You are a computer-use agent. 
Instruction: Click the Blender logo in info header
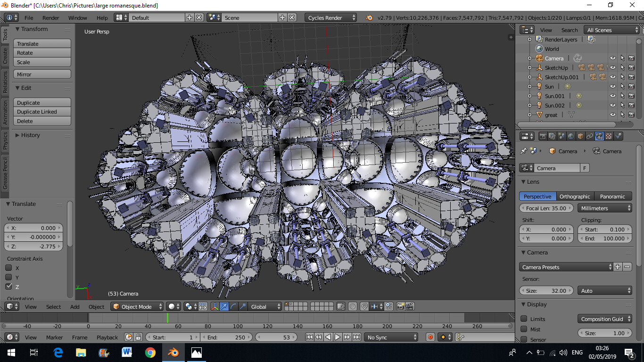(x=369, y=17)
